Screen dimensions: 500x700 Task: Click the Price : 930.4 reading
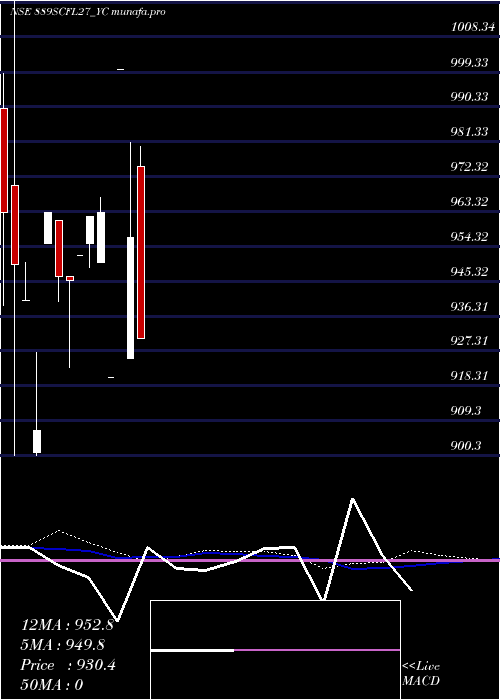click(68, 665)
